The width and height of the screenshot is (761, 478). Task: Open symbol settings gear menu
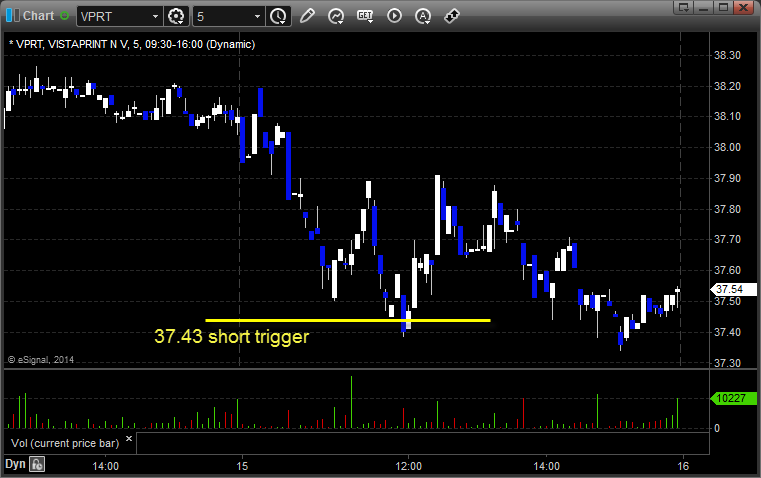[176, 16]
